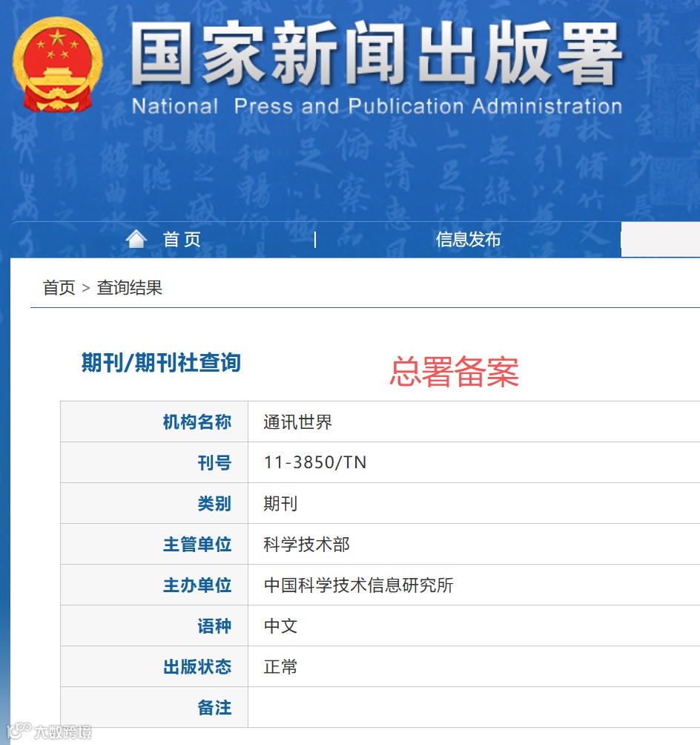Select the 11-3850/TN value

[x=315, y=462]
